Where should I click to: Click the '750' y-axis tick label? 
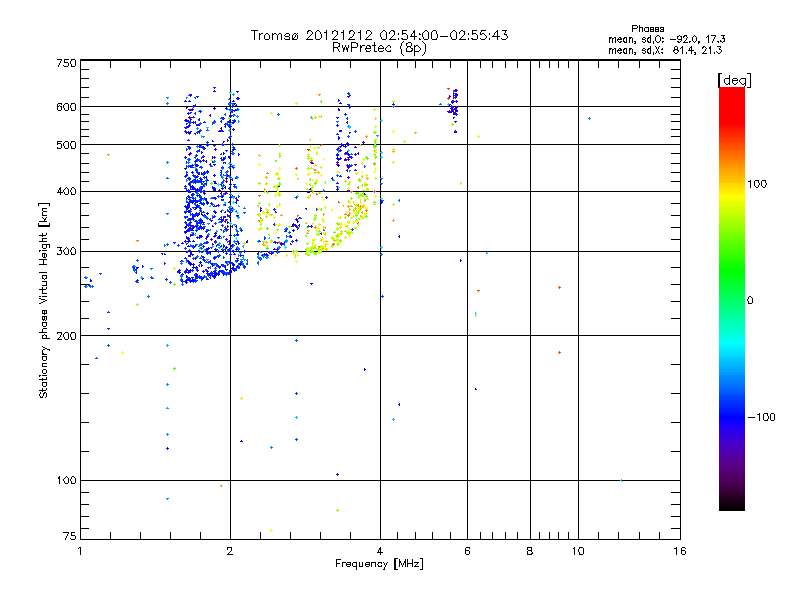tap(66, 63)
